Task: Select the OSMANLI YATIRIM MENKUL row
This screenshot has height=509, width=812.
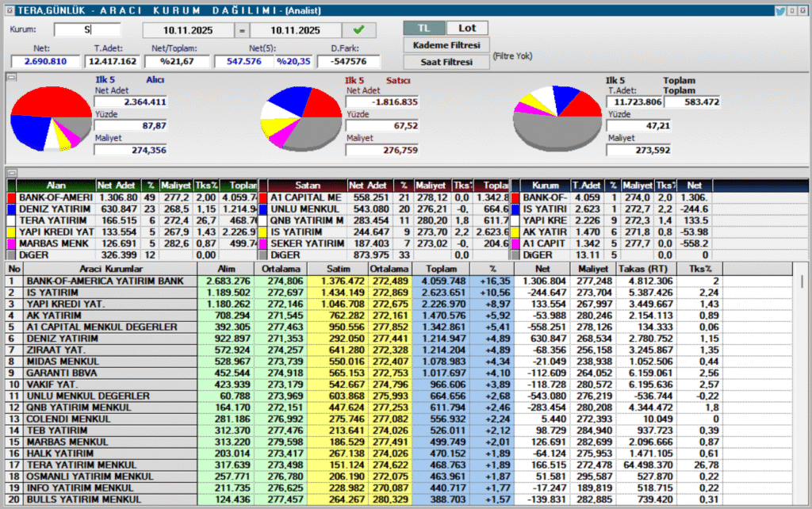Action: tap(399, 476)
